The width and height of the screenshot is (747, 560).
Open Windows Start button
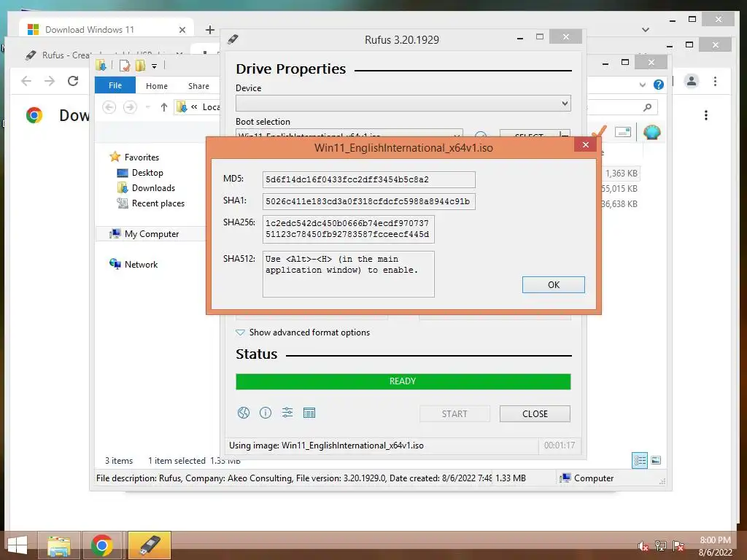[x=18, y=545]
